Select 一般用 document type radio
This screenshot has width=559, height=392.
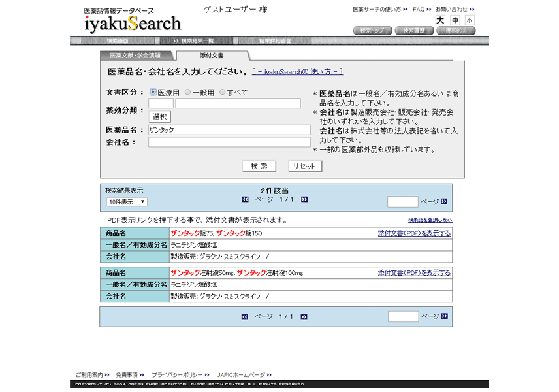[x=187, y=92]
